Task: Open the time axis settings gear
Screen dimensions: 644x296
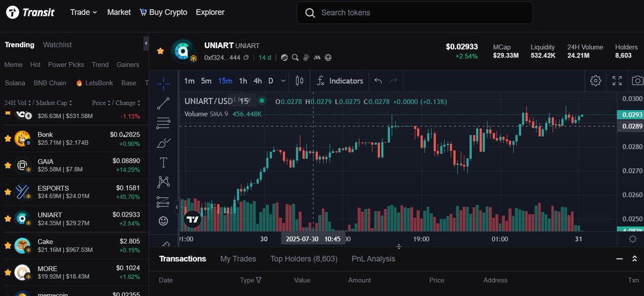Action: (x=632, y=239)
